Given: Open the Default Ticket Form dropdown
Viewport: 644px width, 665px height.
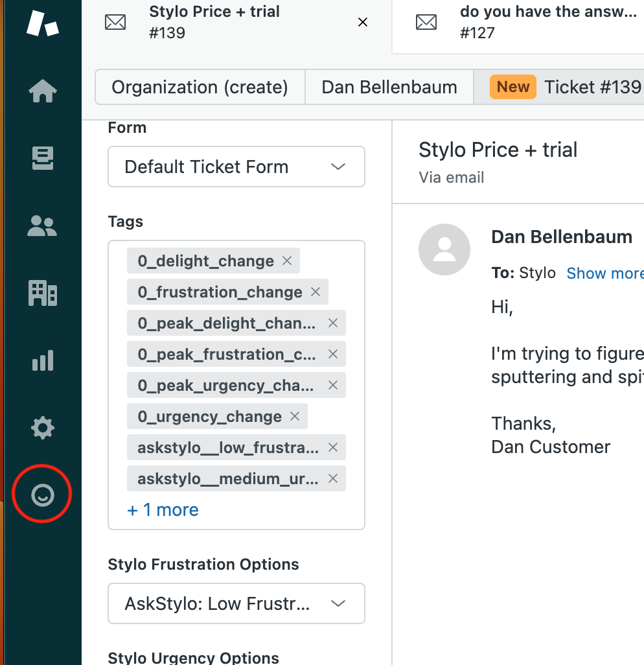Looking at the screenshot, I should 236,167.
